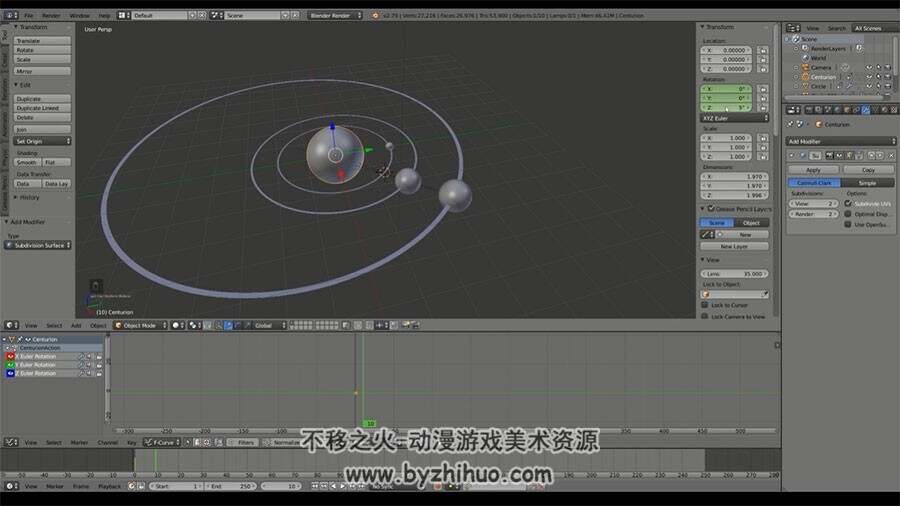Click the Translate button
This screenshot has height=506, width=900.
[42, 41]
